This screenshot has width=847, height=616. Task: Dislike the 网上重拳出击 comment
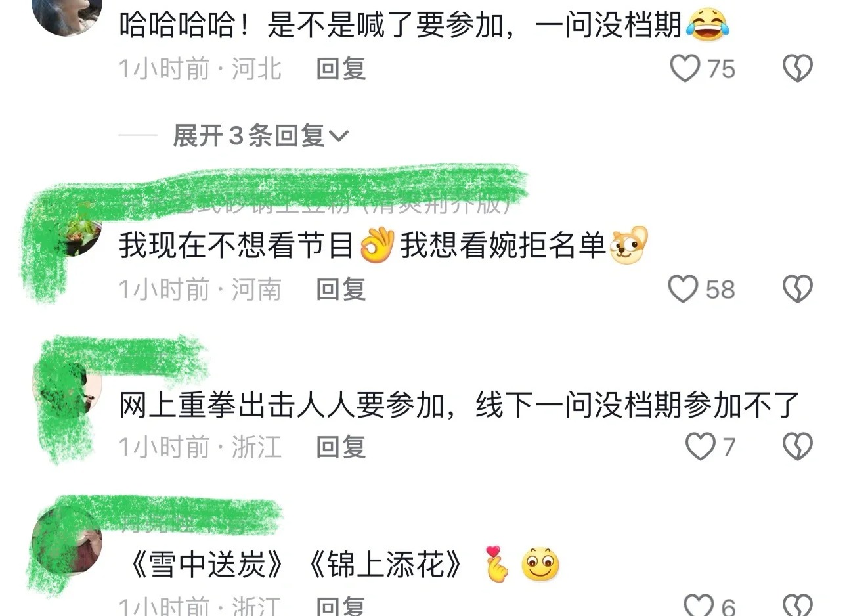point(798,447)
